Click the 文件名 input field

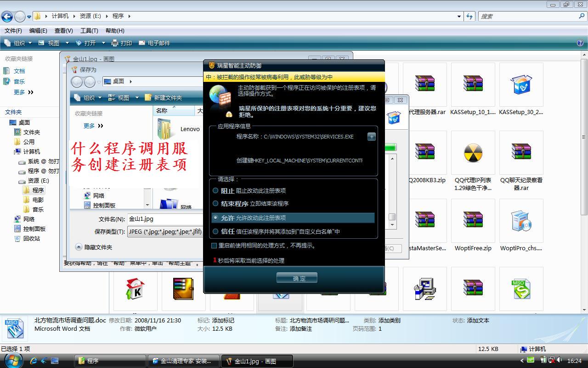click(x=165, y=219)
